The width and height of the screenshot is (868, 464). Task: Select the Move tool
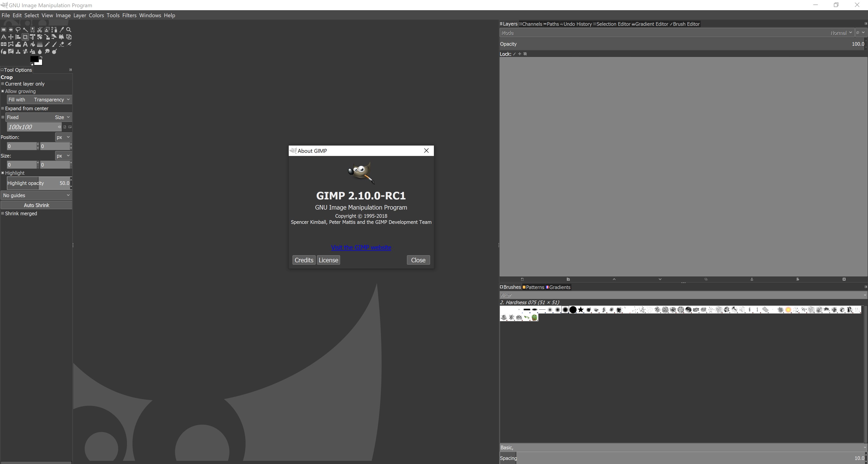[x=11, y=37]
